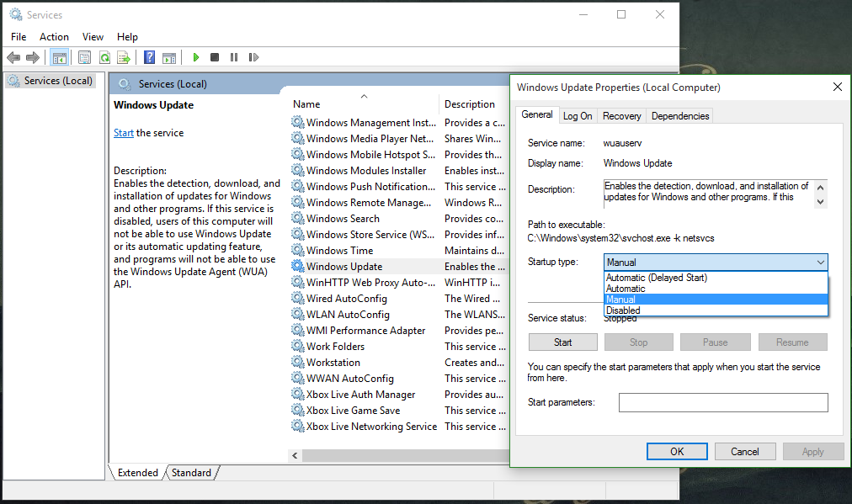The width and height of the screenshot is (852, 504).
Task: Select the Windows Update service row
Action: (399, 266)
